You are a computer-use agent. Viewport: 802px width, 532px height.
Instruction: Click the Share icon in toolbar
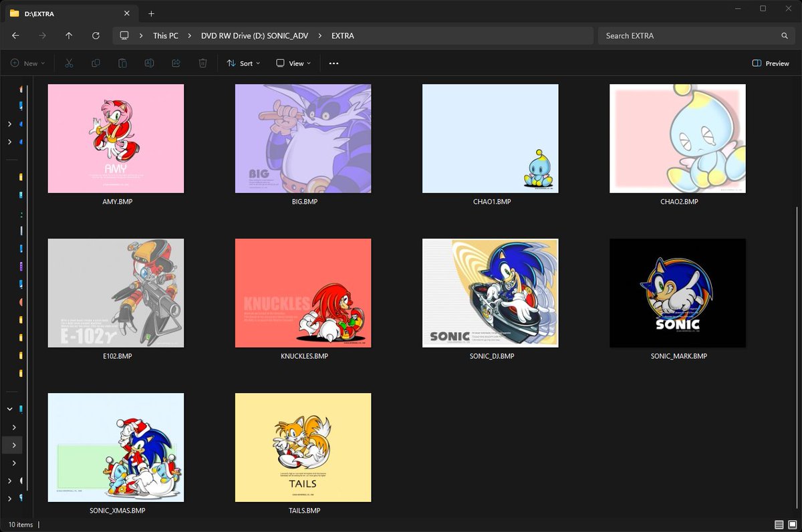pos(176,63)
